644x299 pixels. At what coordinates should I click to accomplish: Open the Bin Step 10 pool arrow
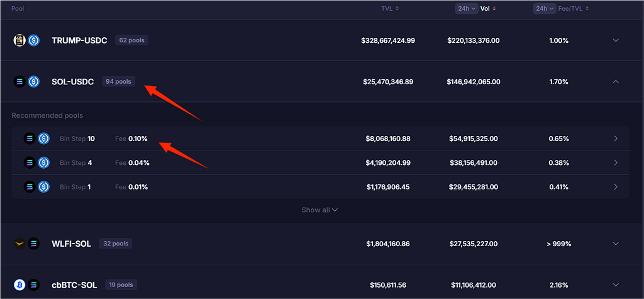coord(616,138)
